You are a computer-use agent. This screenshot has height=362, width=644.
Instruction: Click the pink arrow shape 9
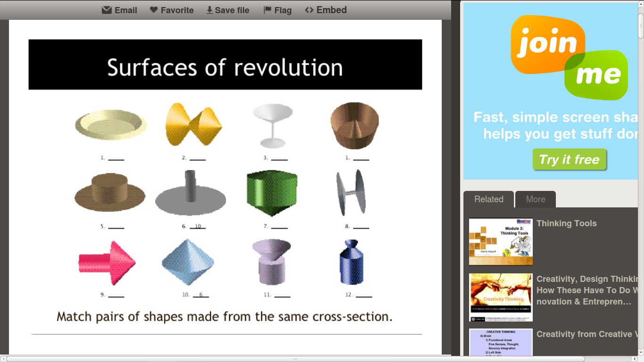point(107,263)
